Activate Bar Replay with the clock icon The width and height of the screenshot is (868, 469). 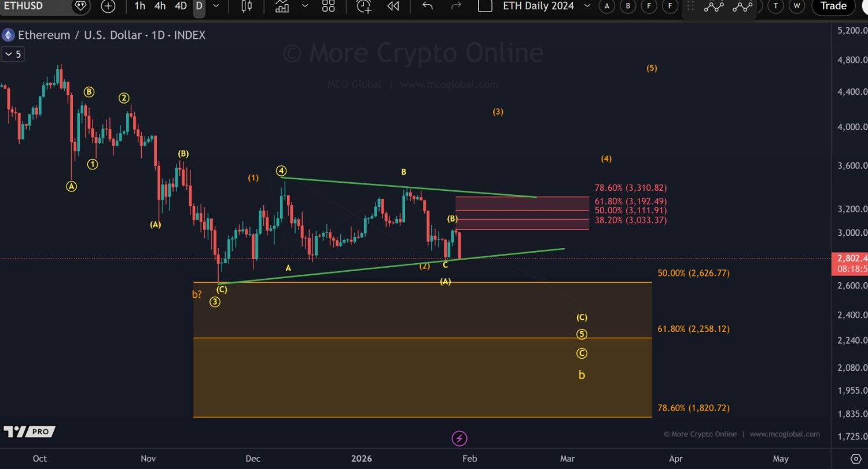point(363,6)
